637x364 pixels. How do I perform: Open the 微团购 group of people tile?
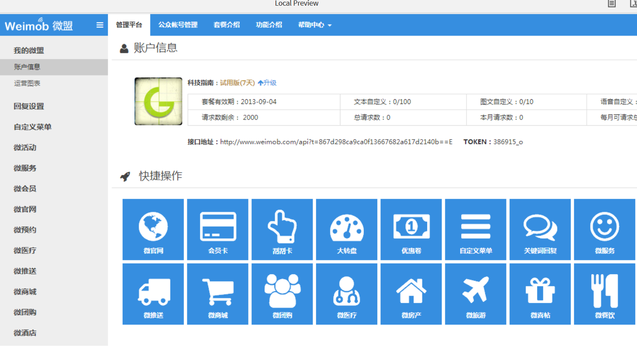pos(282,294)
